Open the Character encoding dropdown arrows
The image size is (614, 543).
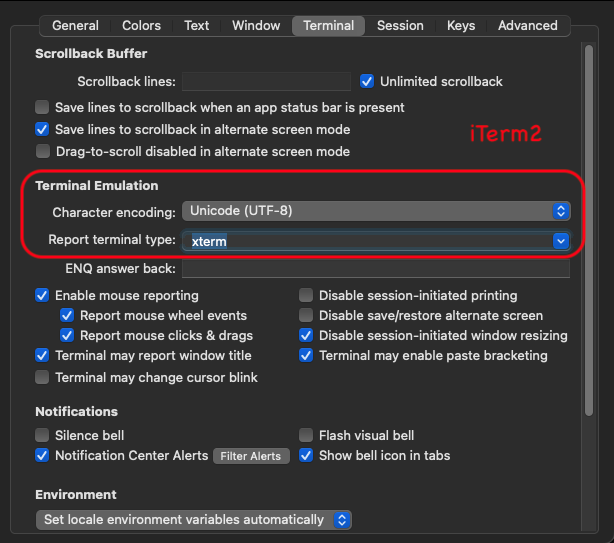tap(561, 211)
